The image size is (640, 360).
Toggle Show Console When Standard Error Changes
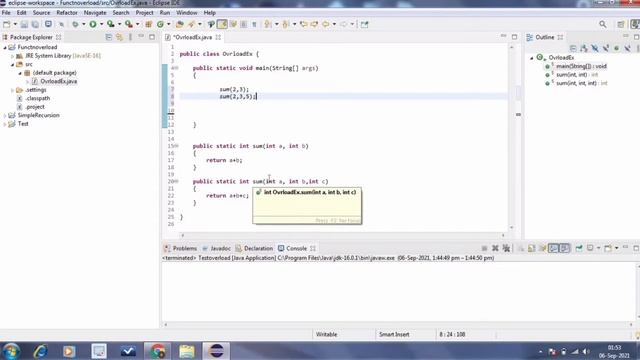(564, 248)
